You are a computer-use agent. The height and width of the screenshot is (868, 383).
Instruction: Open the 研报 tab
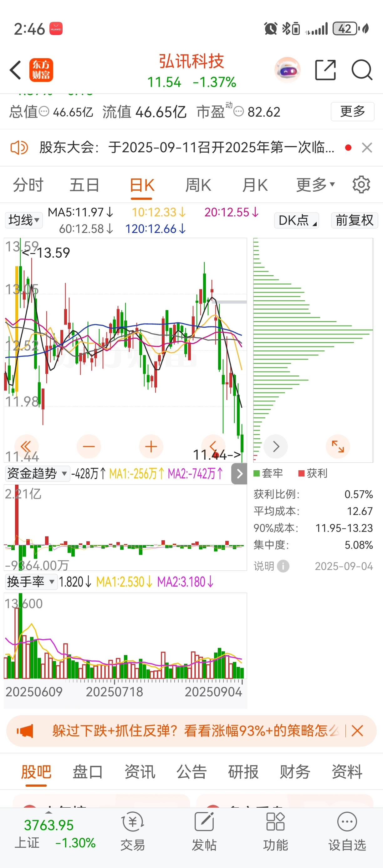coord(243,772)
